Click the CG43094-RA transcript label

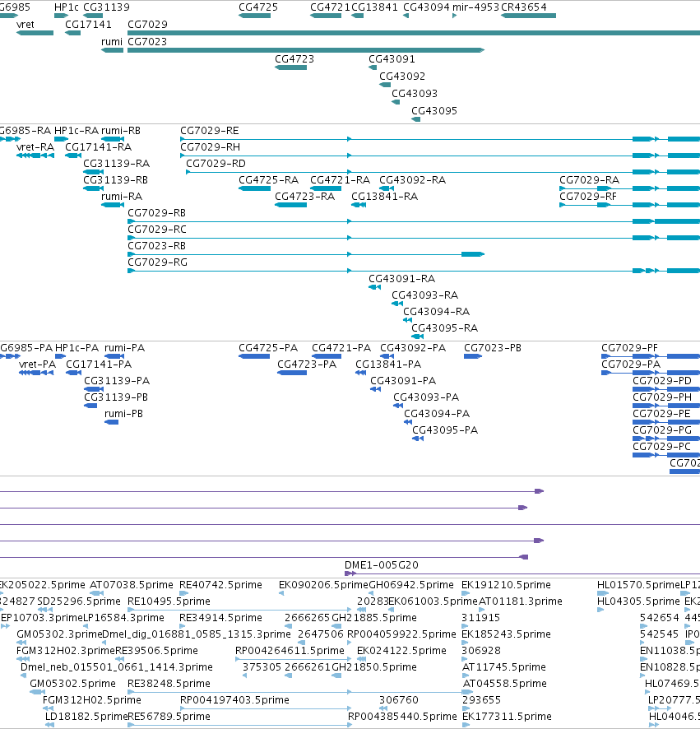pos(437,312)
